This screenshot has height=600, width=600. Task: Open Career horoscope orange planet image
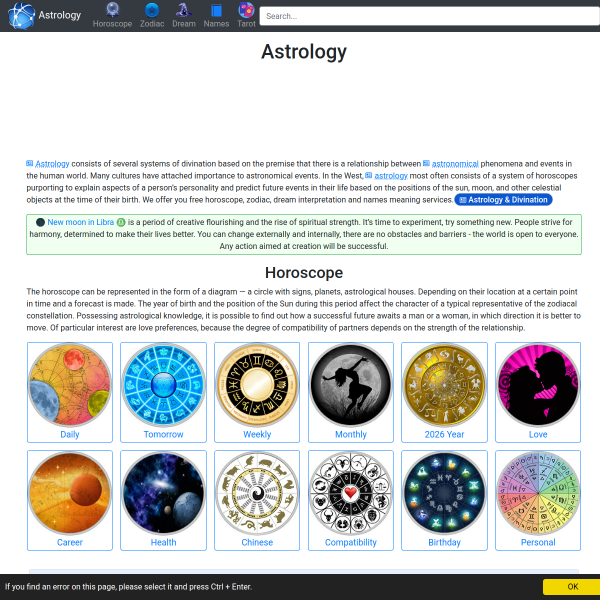click(70, 493)
